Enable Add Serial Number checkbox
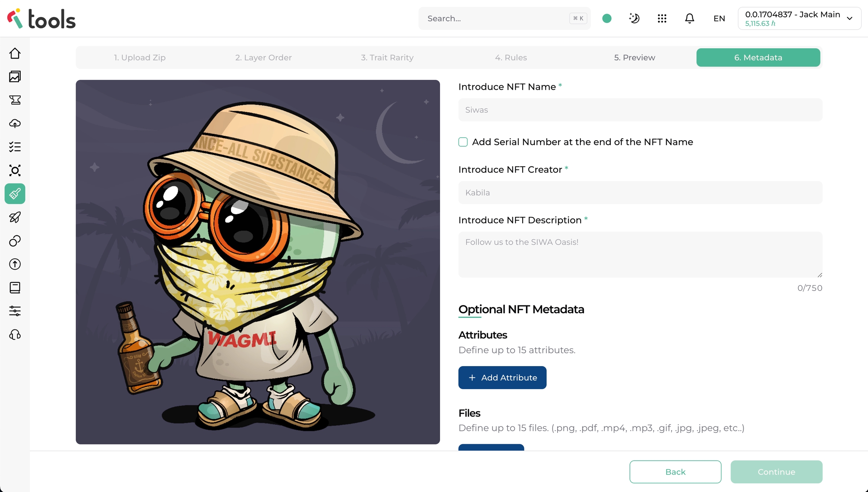 point(463,142)
